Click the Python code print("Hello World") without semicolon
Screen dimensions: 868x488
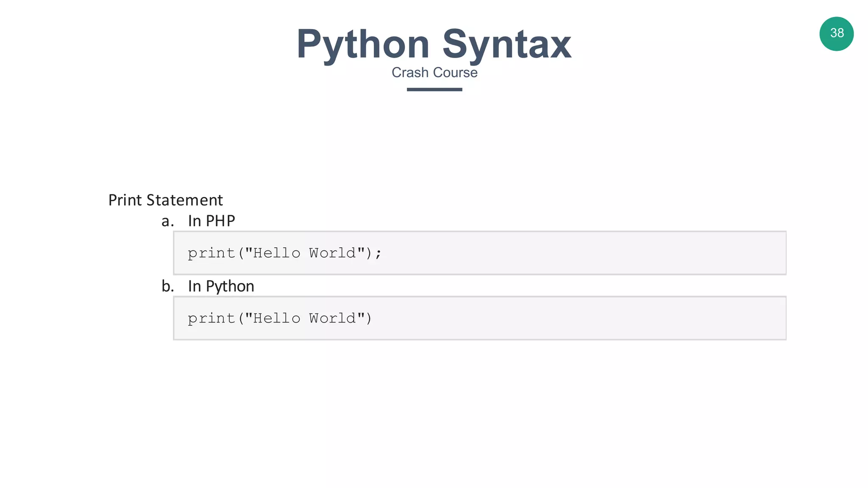[x=280, y=319]
